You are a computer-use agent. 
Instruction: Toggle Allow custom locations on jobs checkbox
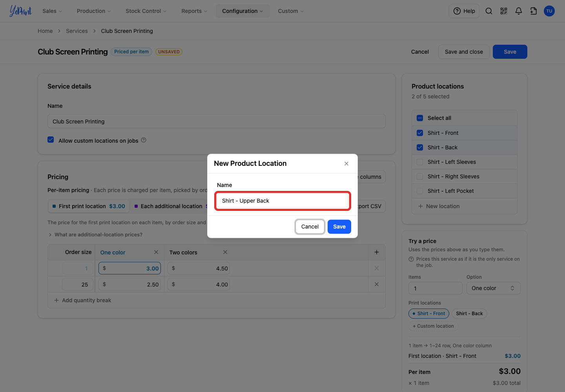tap(51, 140)
